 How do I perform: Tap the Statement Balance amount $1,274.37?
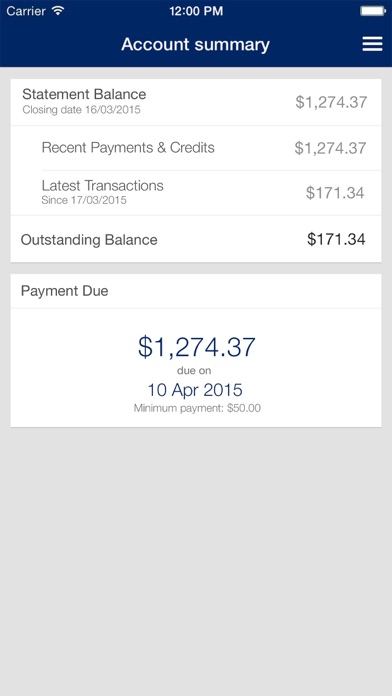[x=331, y=102]
